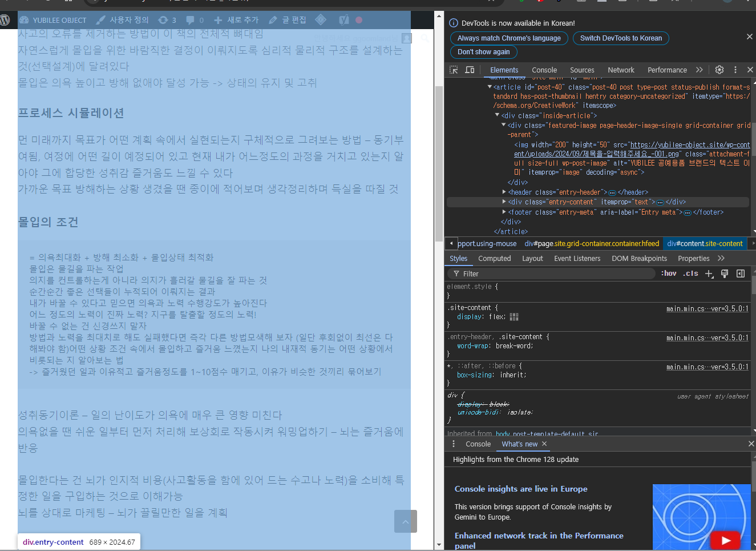Open DevTools settings gear

719,70
